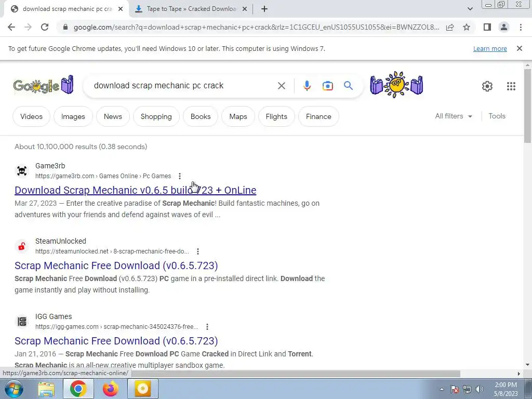The height and width of the screenshot is (399, 532).
Task: Click the vertical page scrollbar thumb
Action: (x=527, y=105)
